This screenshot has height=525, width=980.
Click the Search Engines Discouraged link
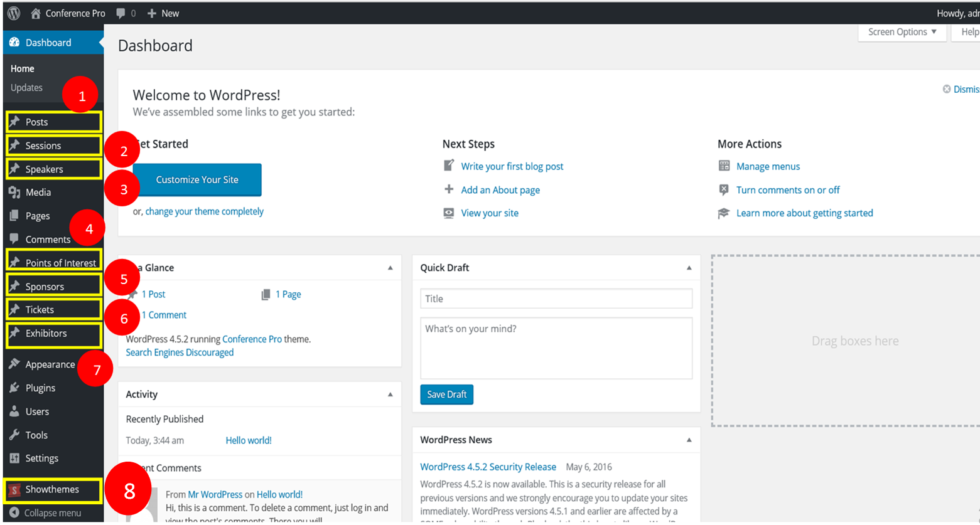click(x=180, y=353)
